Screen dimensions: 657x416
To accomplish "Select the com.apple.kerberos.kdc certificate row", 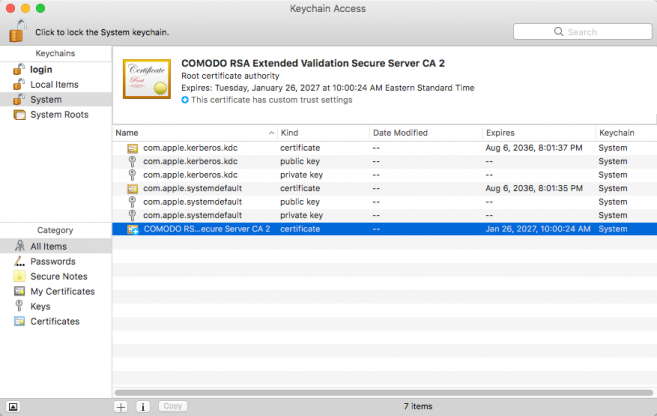I will pyautogui.click(x=384, y=148).
